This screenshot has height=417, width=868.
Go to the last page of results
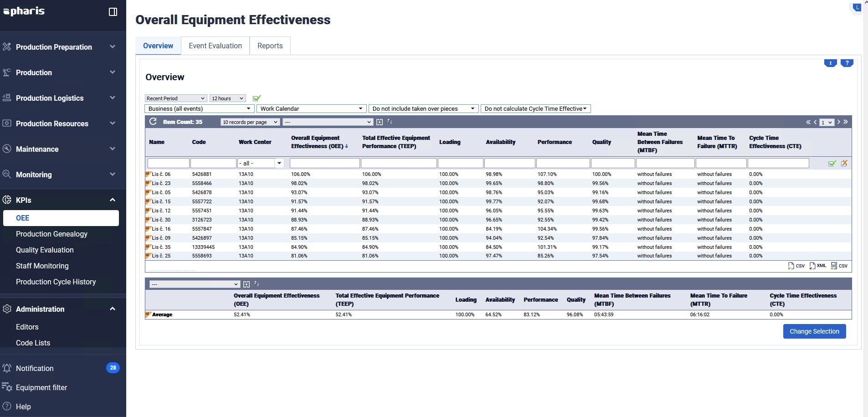click(846, 122)
